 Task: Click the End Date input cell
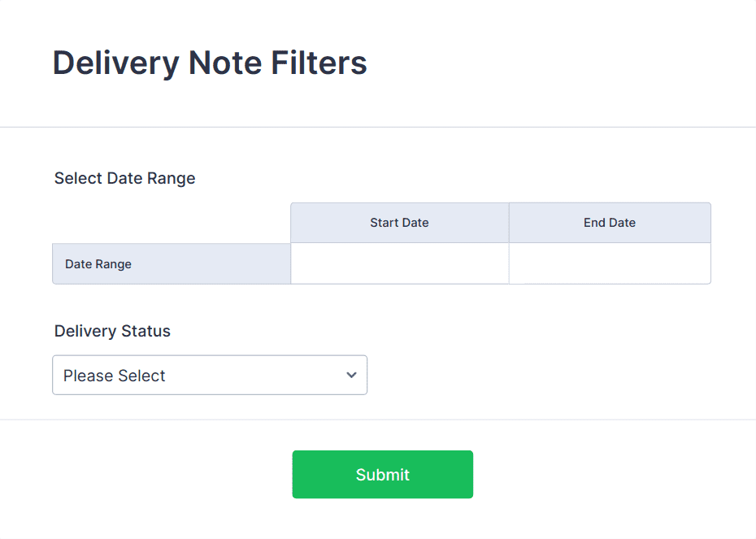[610, 263]
